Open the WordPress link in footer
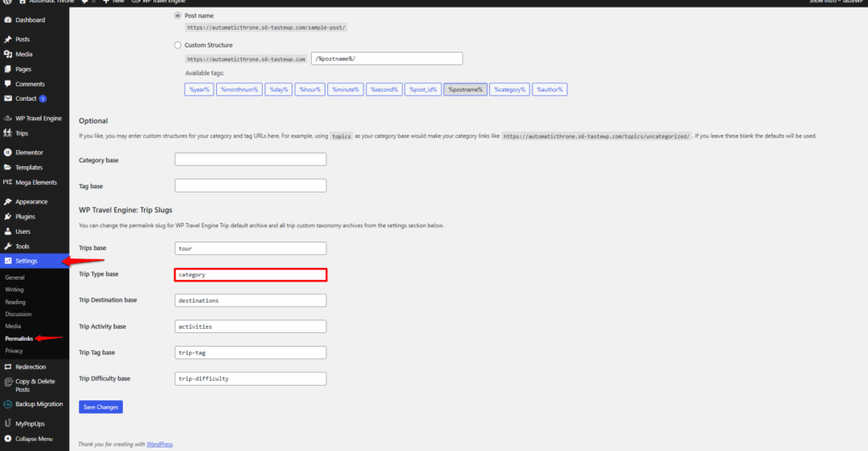The height and width of the screenshot is (451, 868). (x=159, y=444)
